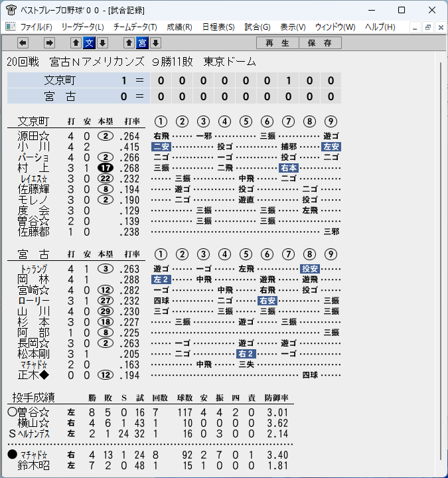Image resolution: width=448 pixels, height=478 pixels.
Task: Select the blue 文 team button
Action: click(x=90, y=43)
